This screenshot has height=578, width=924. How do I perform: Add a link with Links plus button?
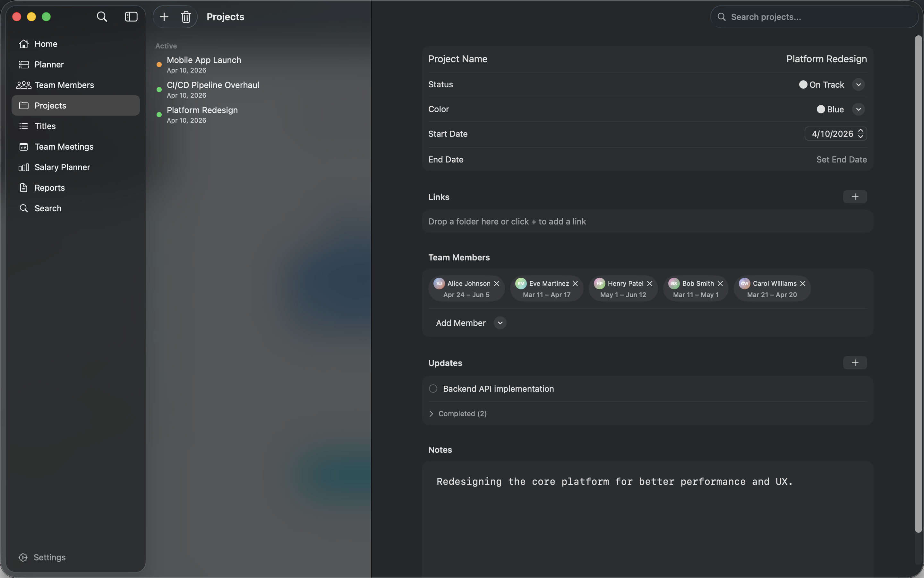(854, 197)
